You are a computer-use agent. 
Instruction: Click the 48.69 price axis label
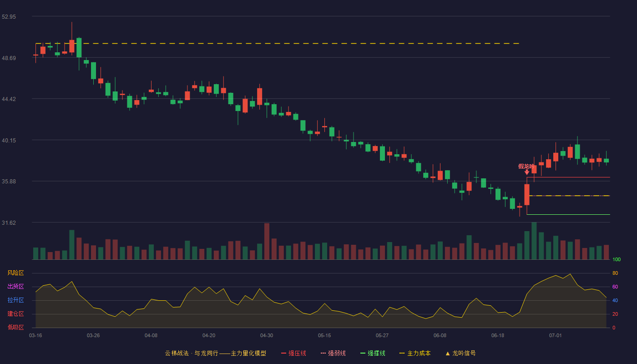9,58
